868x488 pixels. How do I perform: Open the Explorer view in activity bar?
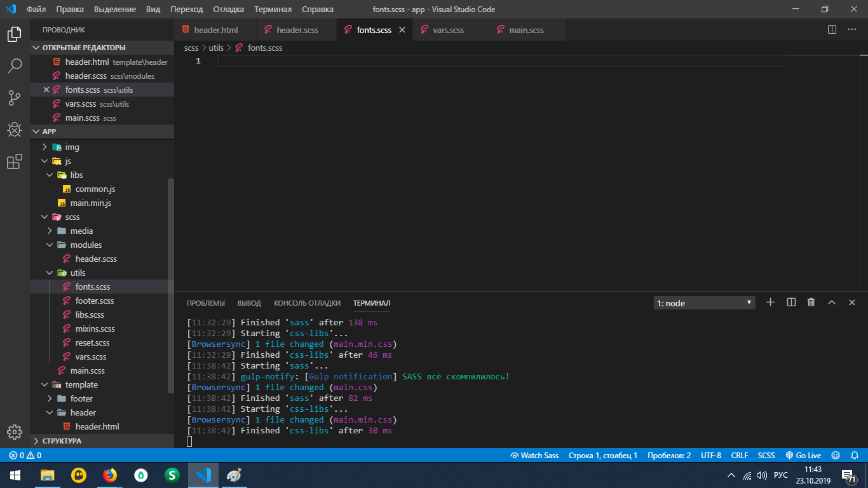click(14, 35)
